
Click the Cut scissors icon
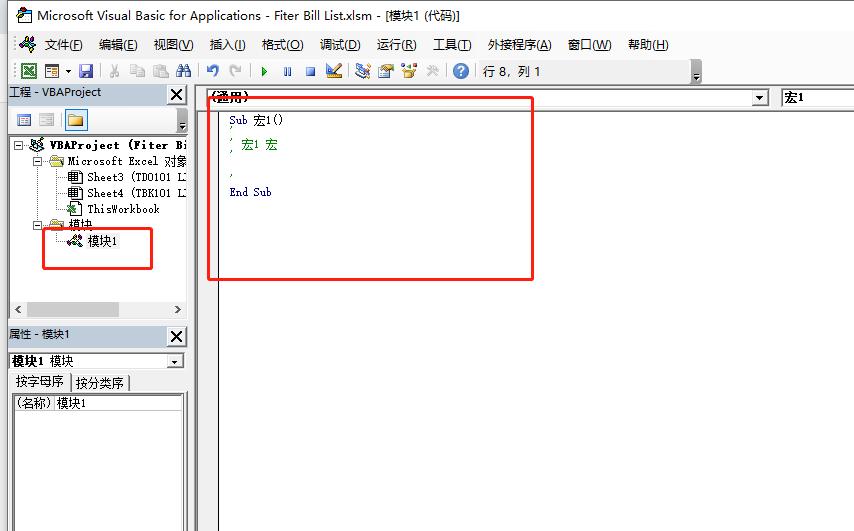click(114, 71)
